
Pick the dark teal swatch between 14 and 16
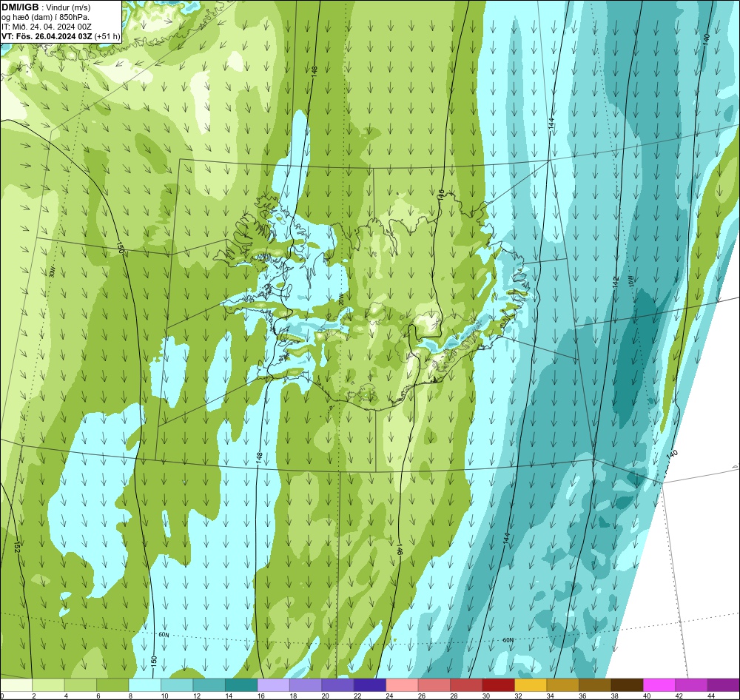[x=241, y=685]
